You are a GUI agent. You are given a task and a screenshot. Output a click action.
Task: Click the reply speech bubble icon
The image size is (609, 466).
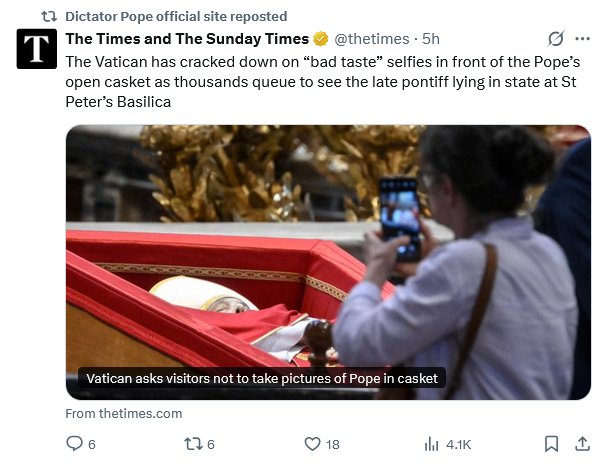73,443
